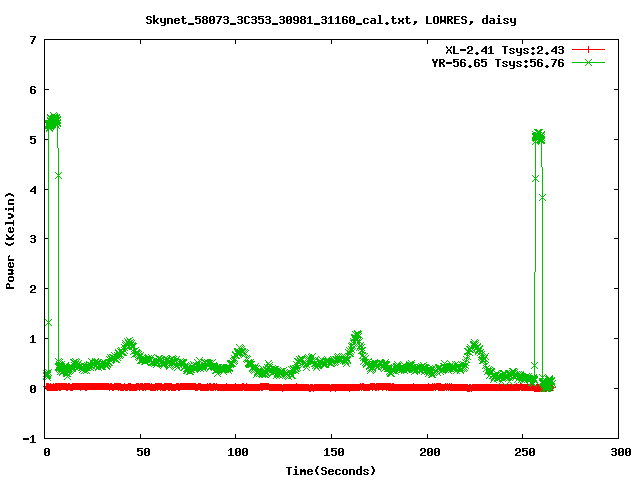
Task: Click the green legend line sample
Action: pos(588,62)
